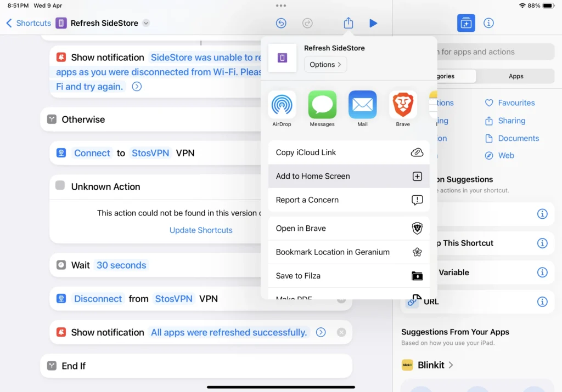The width and height of the screenshot is (562, 392).
Task: Open shortcut details info icon in toolbar
Action: [488, 23]
